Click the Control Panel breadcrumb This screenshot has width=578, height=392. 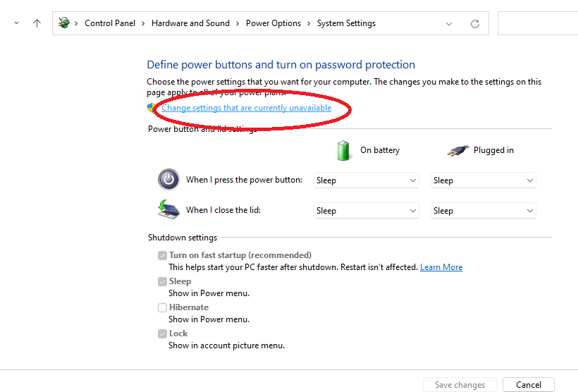click(110, 23)
